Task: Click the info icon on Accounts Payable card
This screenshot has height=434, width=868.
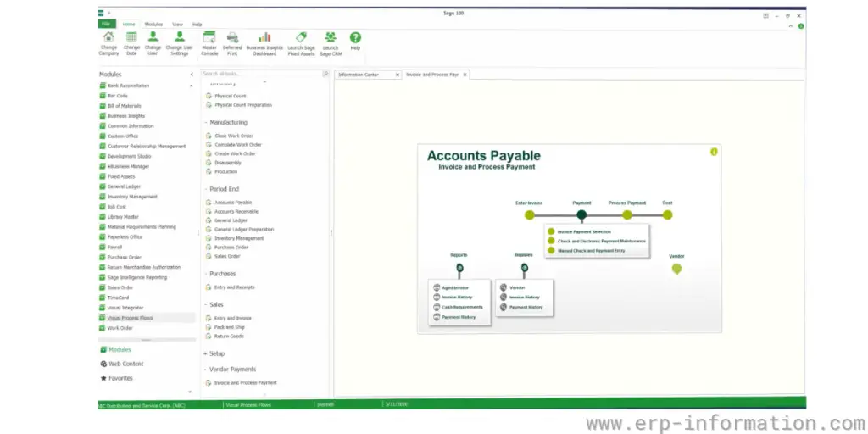Action: coord(714,152)
